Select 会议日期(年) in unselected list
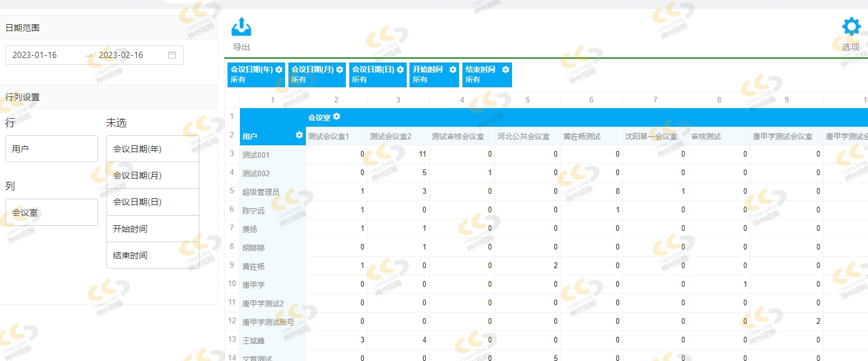The image size is (868, 361). [153, 149]
